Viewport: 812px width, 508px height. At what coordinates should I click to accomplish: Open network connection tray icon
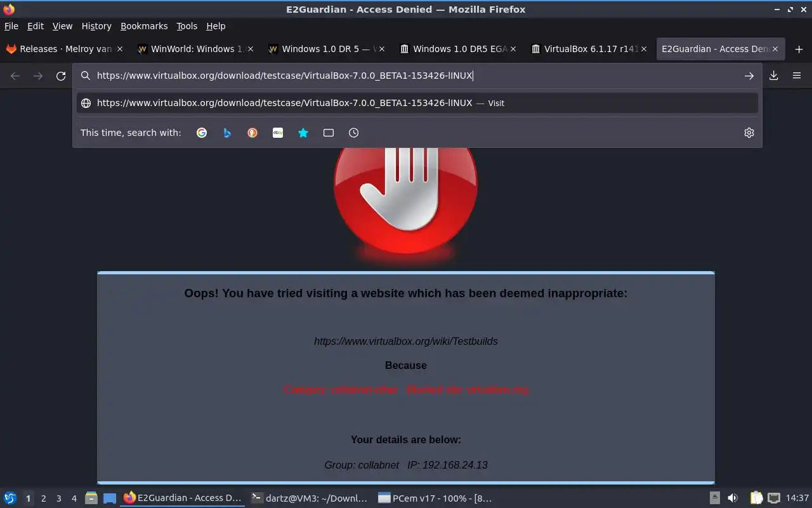click(774, 498)
